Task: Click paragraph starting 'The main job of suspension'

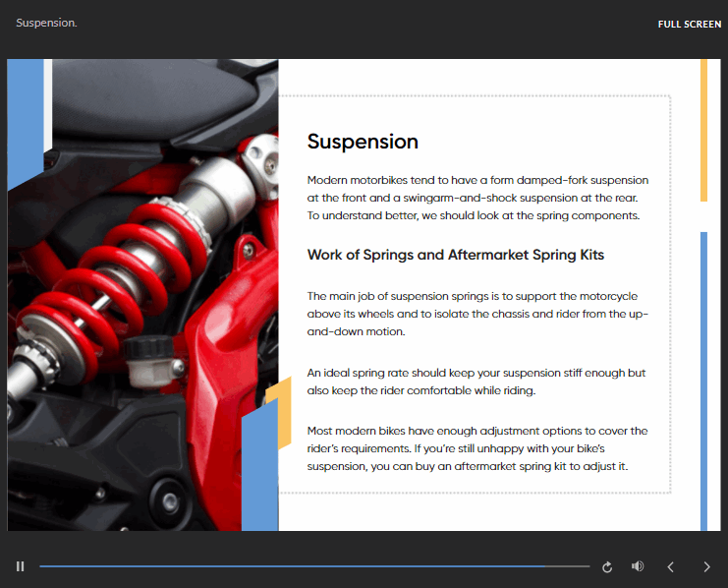Action: 477,314
